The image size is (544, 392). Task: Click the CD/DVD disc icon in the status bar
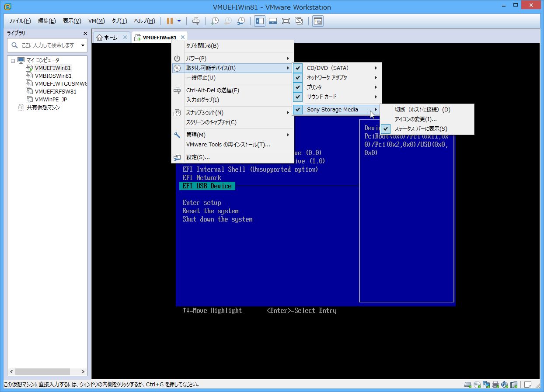coord(477,385)
